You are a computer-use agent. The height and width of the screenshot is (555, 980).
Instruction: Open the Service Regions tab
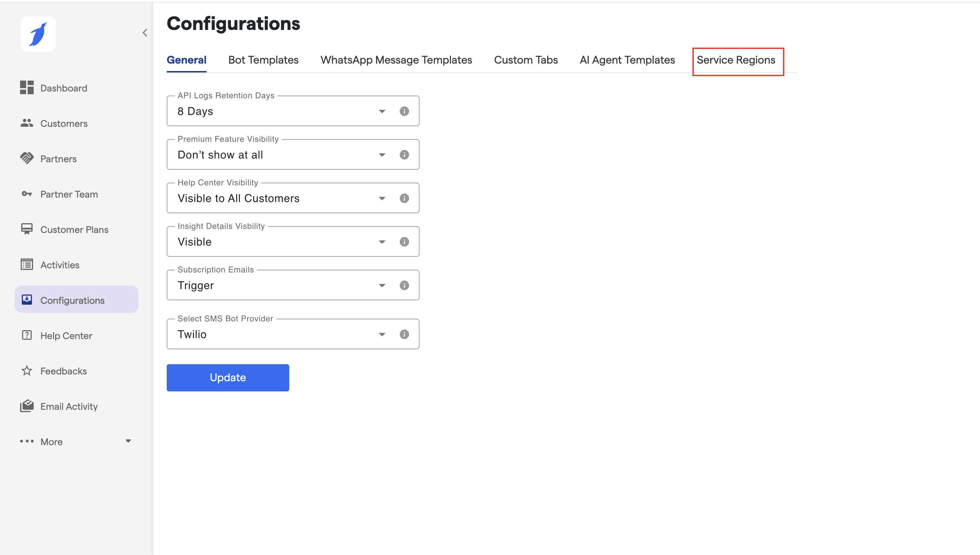click(x=736, y=60)
